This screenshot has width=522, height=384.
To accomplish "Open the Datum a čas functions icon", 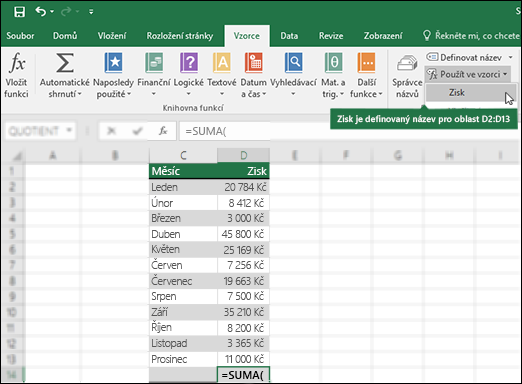I will 254,62.
